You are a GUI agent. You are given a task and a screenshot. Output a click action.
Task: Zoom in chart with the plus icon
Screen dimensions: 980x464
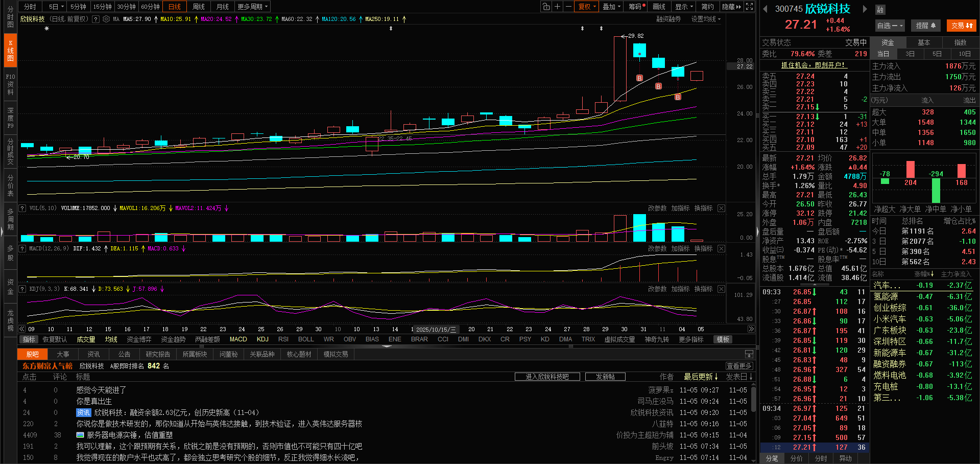pyautogui.click(x=558, y=7)
